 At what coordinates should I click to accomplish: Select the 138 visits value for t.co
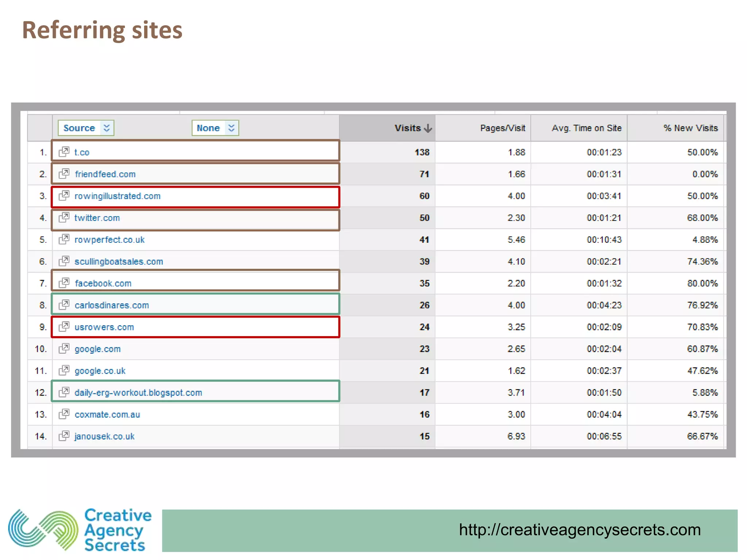pyautogui.click(x=422, y=152)
